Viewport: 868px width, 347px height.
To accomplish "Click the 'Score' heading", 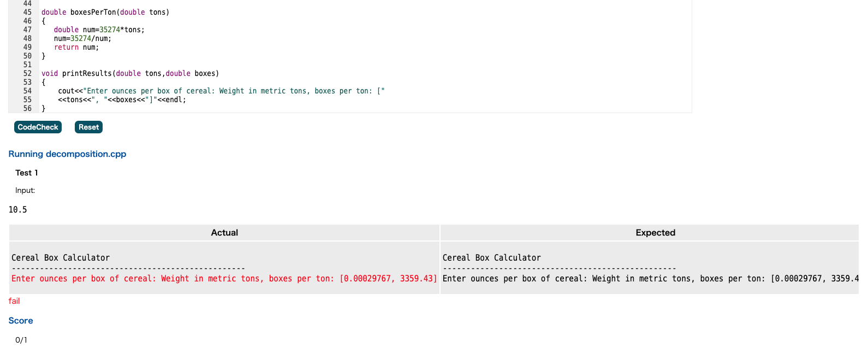I will (x=21, y=321).
